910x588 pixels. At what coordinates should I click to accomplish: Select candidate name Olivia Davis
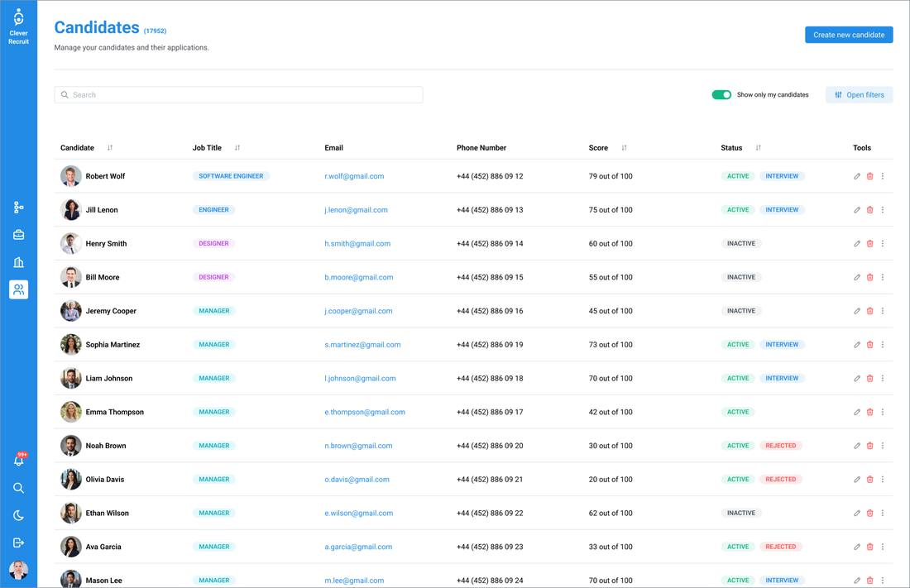coord(105,480)
